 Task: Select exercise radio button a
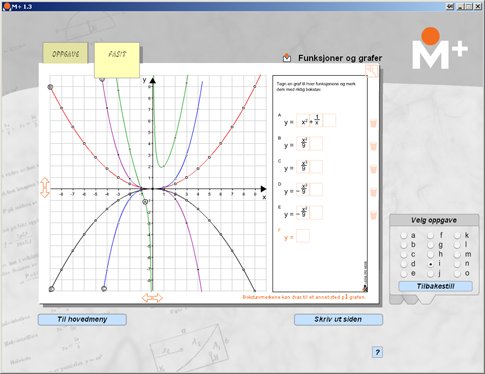point(404,235)
